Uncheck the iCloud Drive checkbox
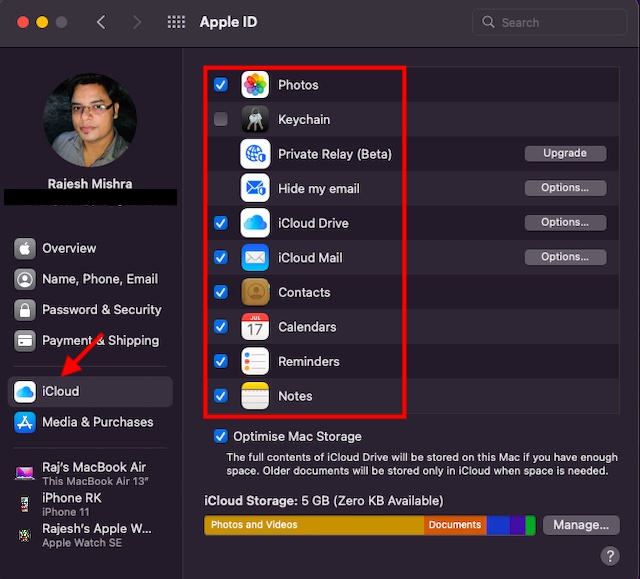 (x=221, y=223)
